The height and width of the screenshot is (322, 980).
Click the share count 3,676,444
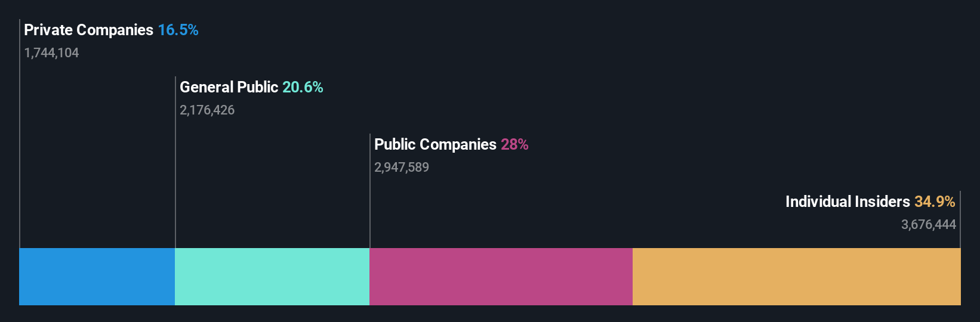929,225
